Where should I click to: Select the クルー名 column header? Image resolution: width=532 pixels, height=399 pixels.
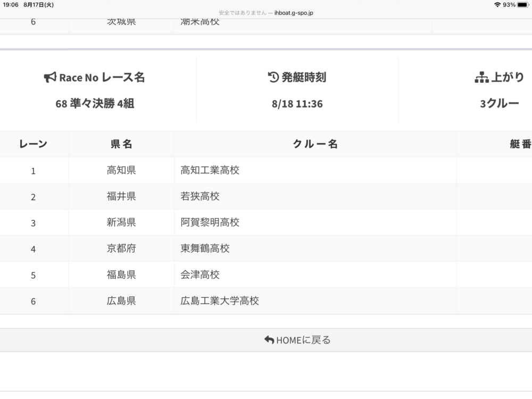315,144
